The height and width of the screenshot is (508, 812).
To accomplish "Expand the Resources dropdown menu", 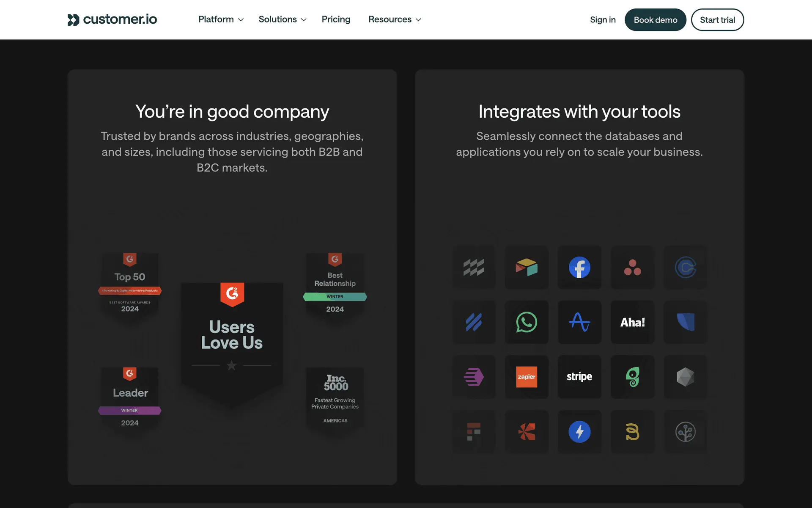I will point(395,19).
